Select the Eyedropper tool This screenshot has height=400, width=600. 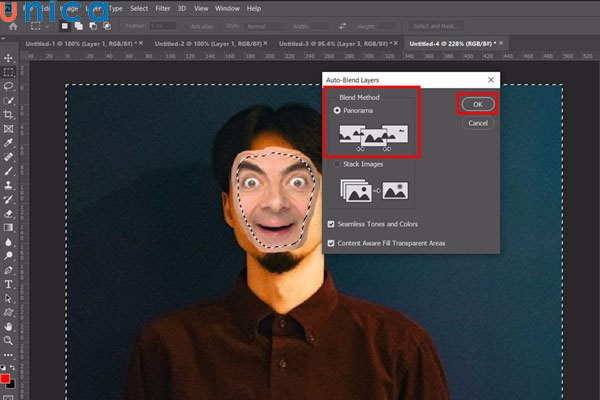pyautogui.click(x=8, y=143)
